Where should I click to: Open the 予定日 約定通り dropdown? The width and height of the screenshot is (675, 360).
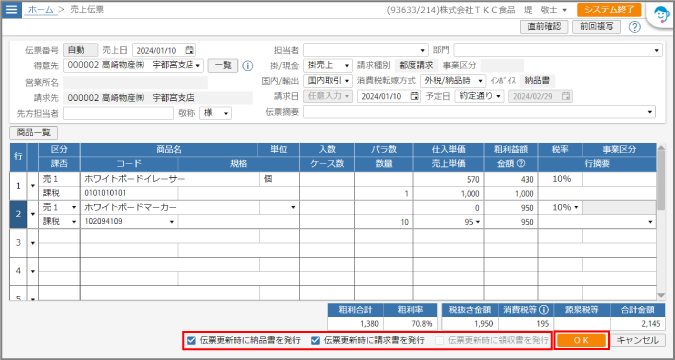(499, 96)
